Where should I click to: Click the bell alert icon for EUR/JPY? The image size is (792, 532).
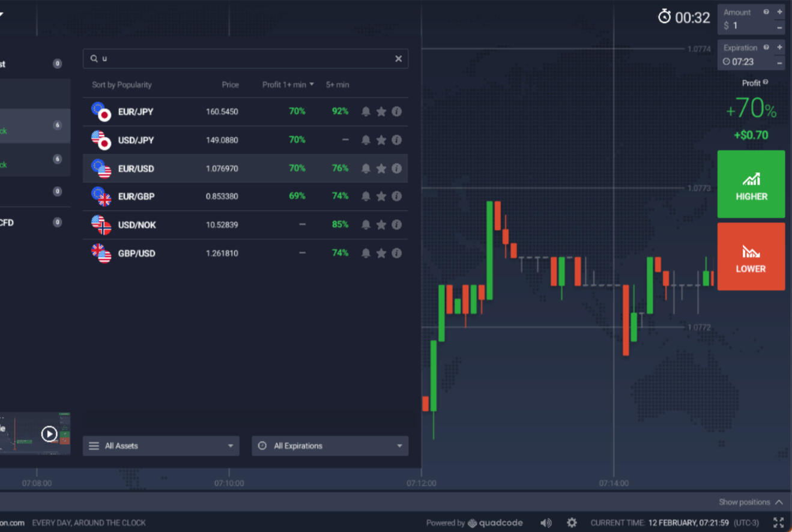coord(366,112)
